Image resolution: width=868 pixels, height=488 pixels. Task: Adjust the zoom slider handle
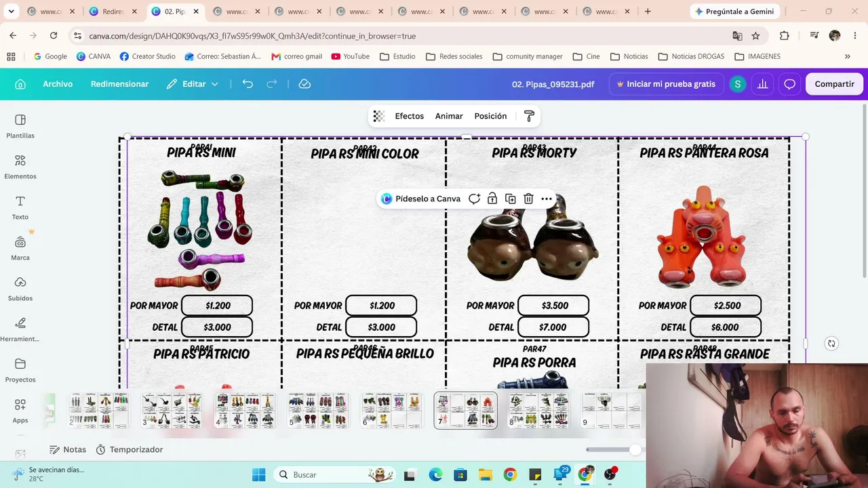(x=635, y=449)
